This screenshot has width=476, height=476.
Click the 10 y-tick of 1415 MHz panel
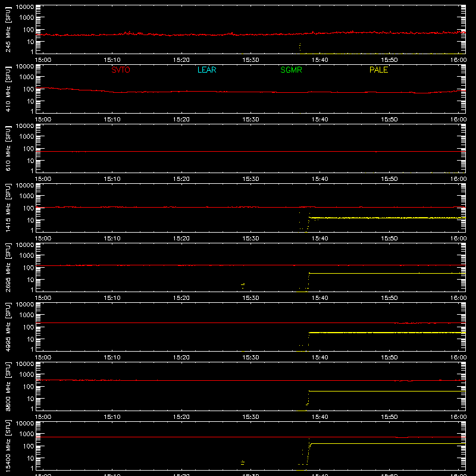click(30, 220)
